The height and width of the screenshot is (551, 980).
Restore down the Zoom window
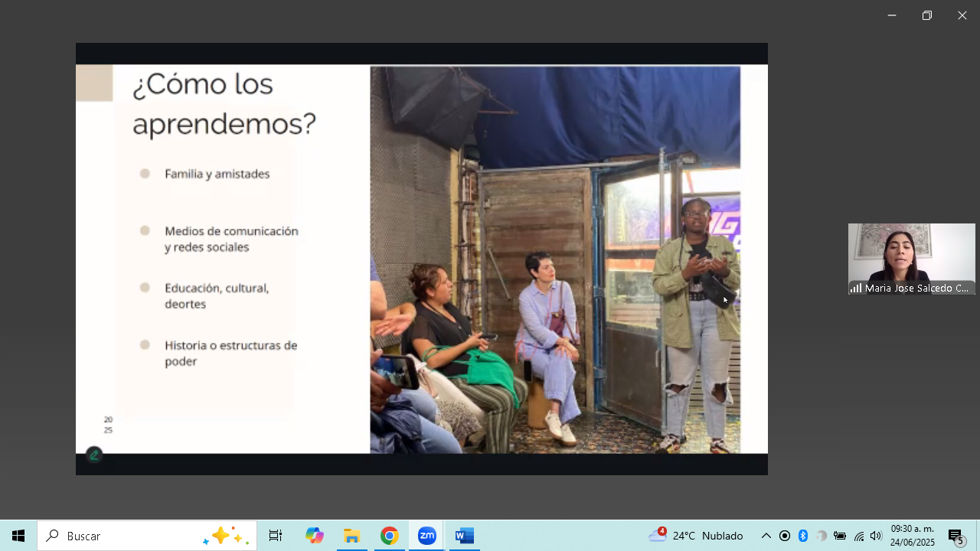click(x=926, y=15)
